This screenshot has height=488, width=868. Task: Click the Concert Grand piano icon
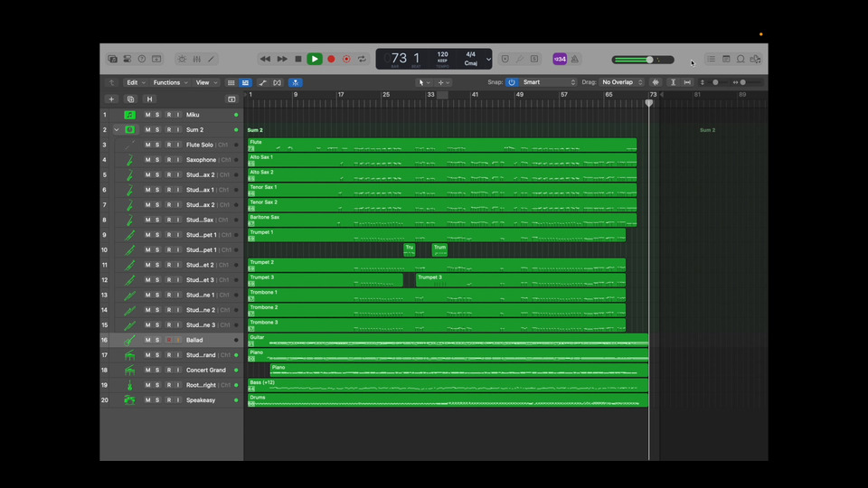coord(130,370)
